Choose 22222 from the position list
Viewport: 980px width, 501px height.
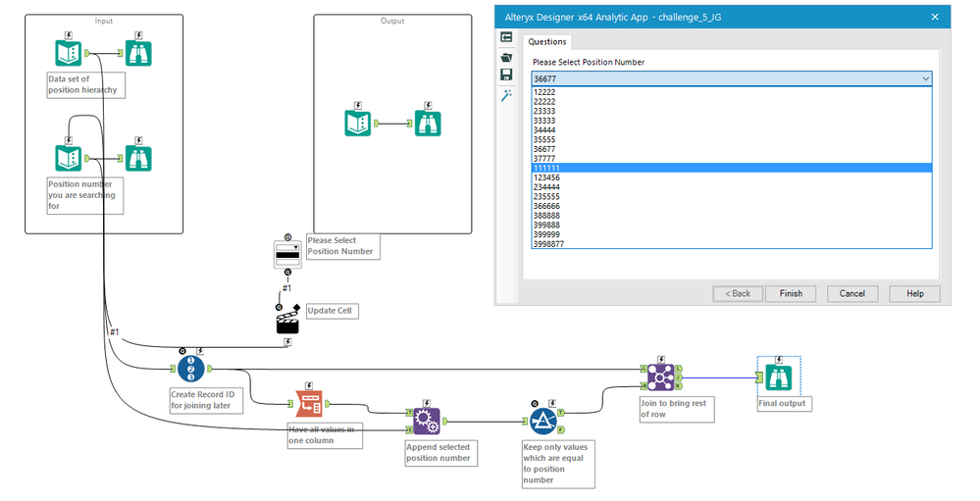[x=732, y=101]
